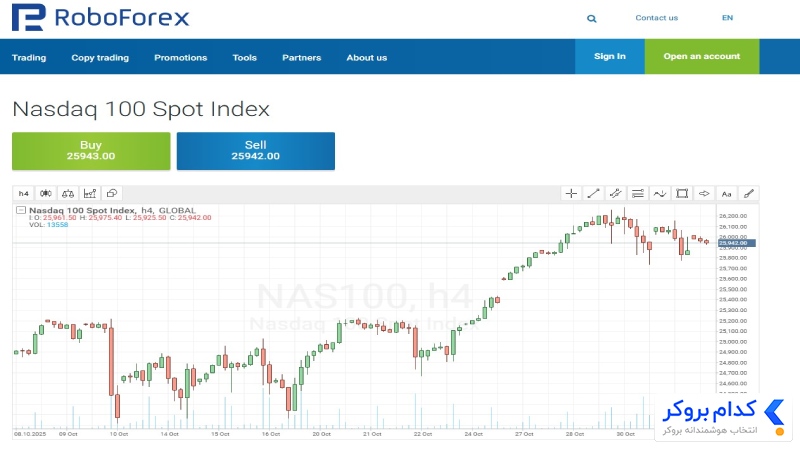The height and width of the screenshot is (450, 800).
Task: Click the 26,200.00 price axis label
Action: coord(733,216)
